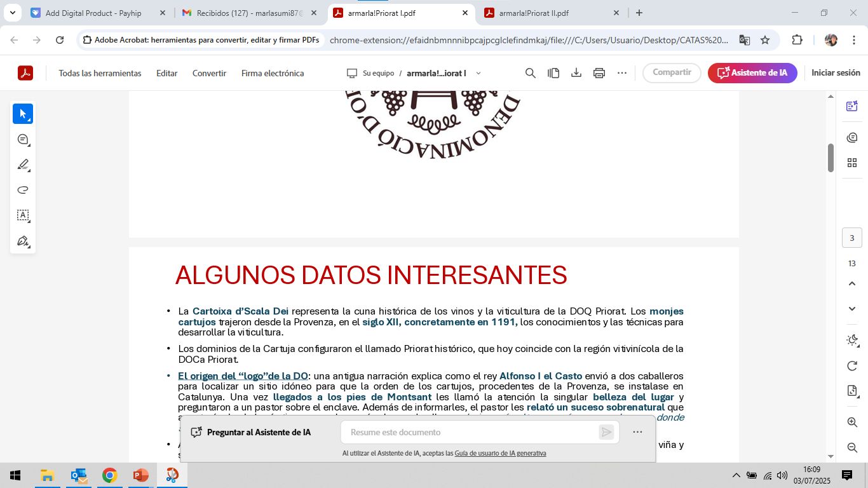Click the Compartir button
The width and height of the screenshot is (868, 488).
pos(672,72)
